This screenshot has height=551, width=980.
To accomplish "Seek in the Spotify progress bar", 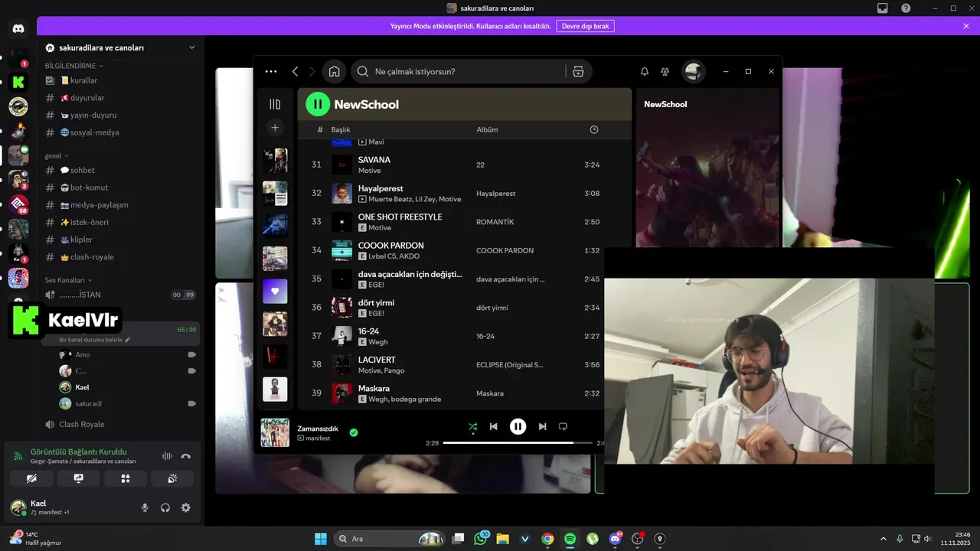I will pos(518,443).
